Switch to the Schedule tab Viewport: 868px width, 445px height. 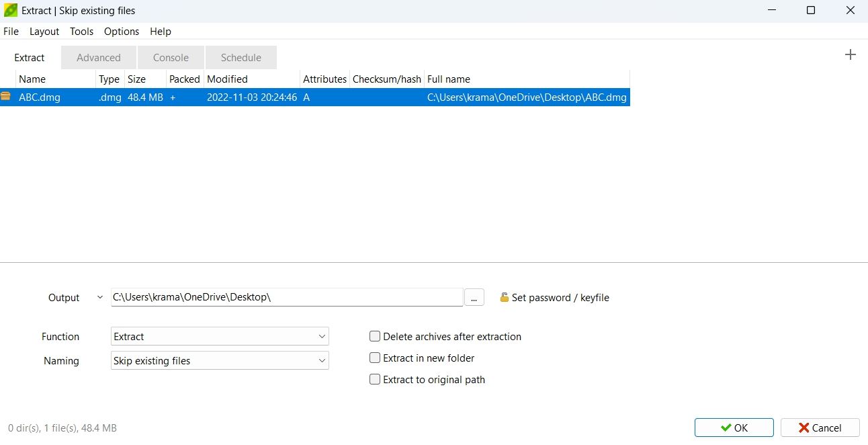point(240,57)
